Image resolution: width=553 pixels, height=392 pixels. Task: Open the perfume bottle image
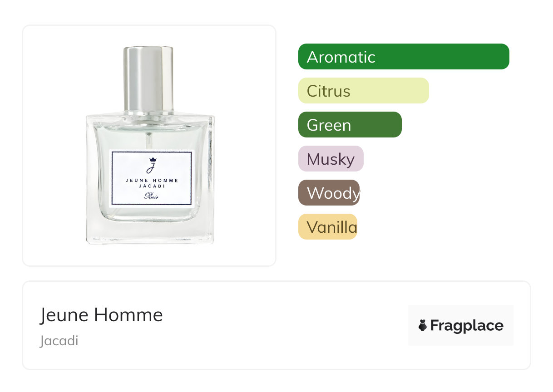150,145
